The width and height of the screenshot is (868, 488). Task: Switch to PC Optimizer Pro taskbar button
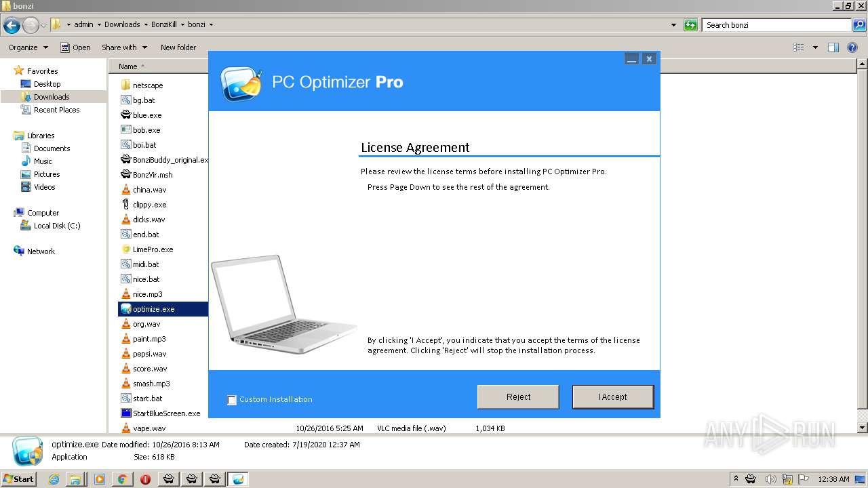238,479
